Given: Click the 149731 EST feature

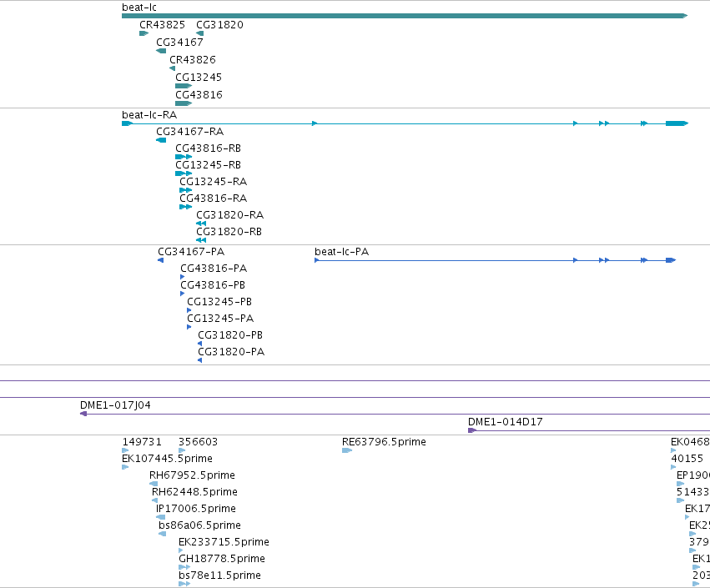Looking at the screenshot, I should pyautogui.click(x=125, y=450).
